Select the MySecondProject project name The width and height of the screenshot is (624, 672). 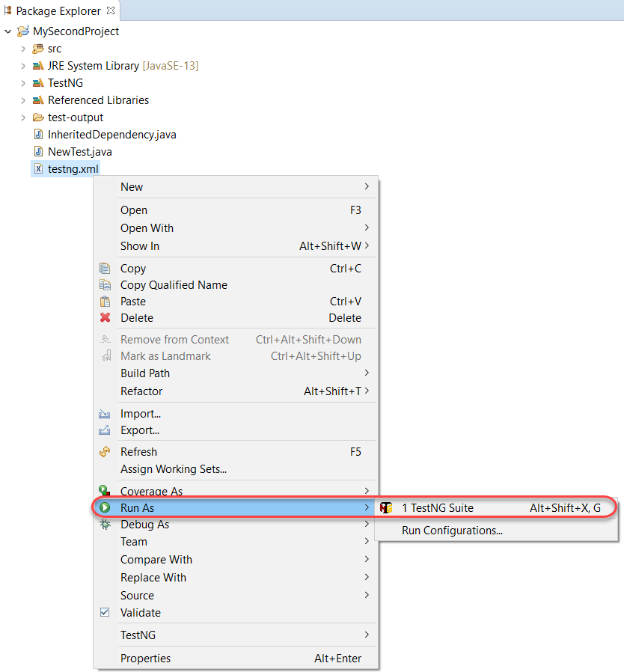[76, 31]
